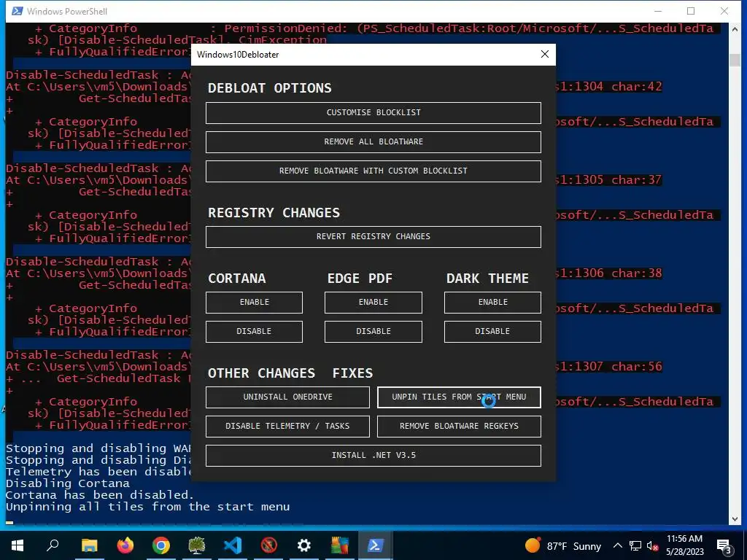Disable Cortana

tap(254, 332)
